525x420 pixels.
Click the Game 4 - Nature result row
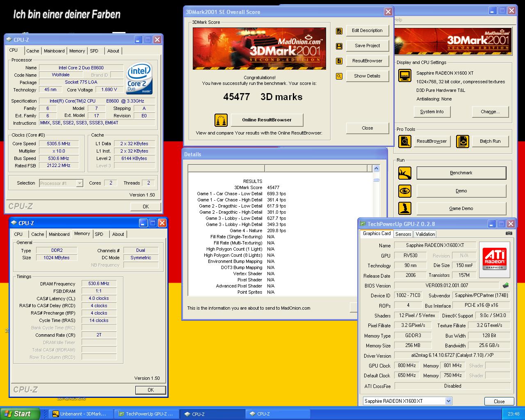[258, 231]
